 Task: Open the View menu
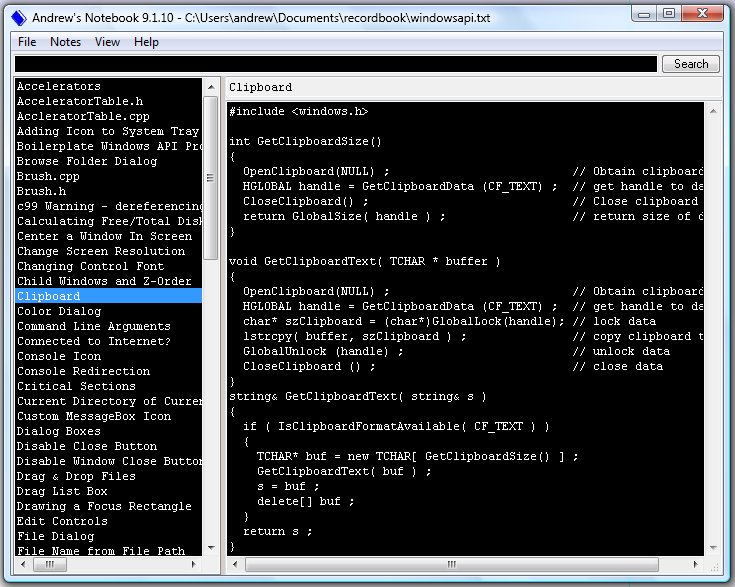coord(107,42)
